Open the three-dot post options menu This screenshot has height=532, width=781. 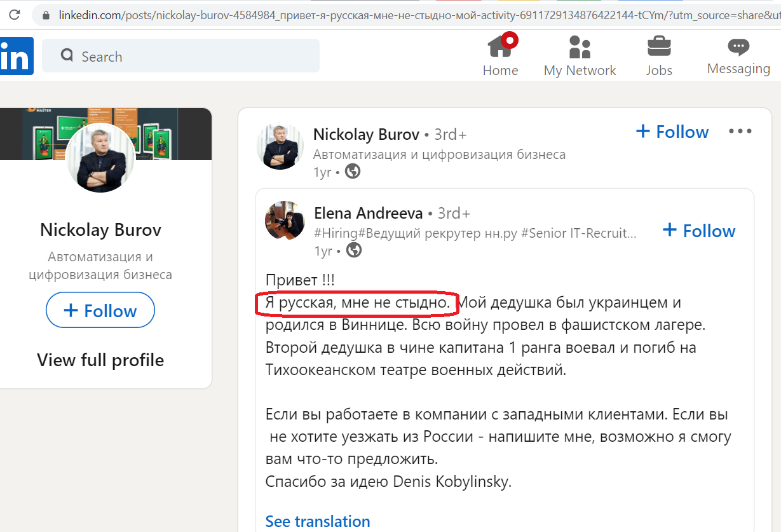point(740,132)
